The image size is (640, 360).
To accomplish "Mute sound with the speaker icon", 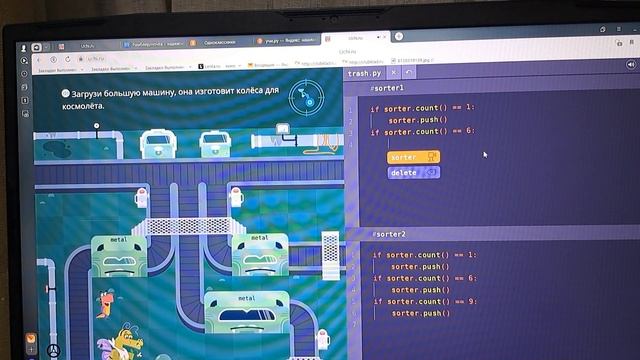I will [x=631, y=64].
